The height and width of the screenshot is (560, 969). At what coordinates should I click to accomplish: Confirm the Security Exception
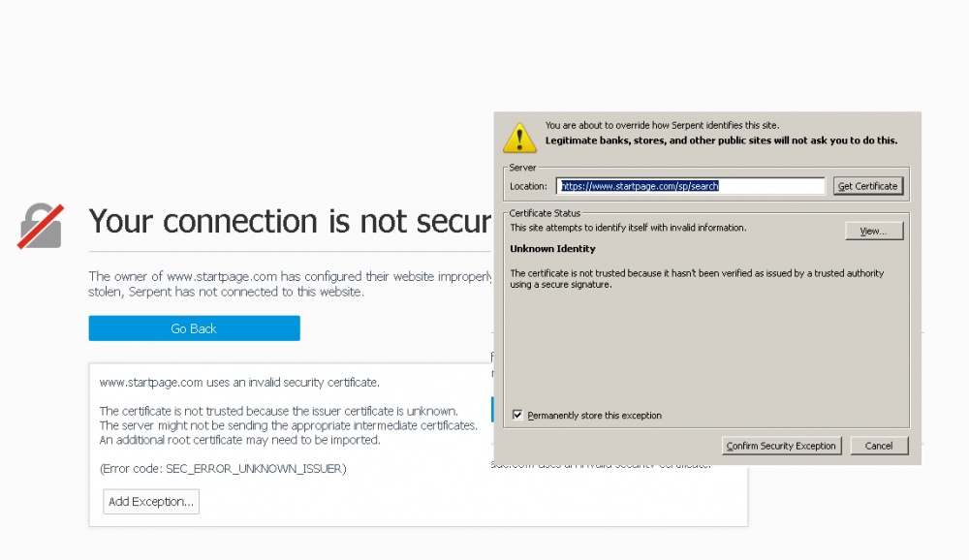(x=781, y=446)
